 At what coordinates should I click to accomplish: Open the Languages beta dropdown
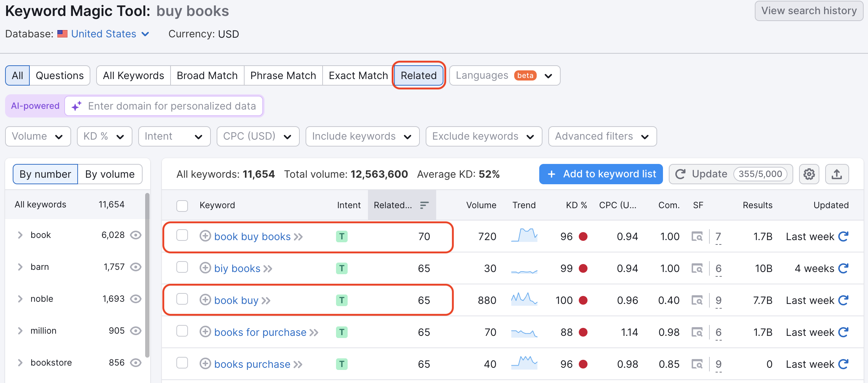[504, 75]
